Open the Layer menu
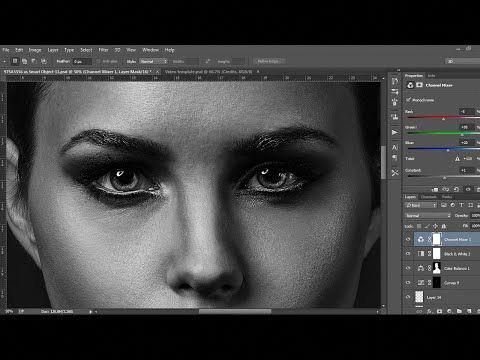This screenshot has width=480, height=360. click(53, 50)
